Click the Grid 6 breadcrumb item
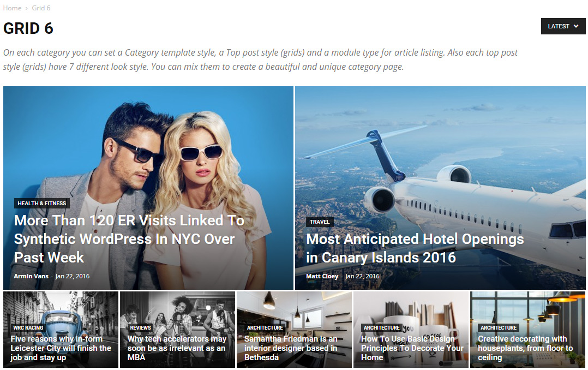The width and height of the screenshot is (588, 370). point(41,8)
